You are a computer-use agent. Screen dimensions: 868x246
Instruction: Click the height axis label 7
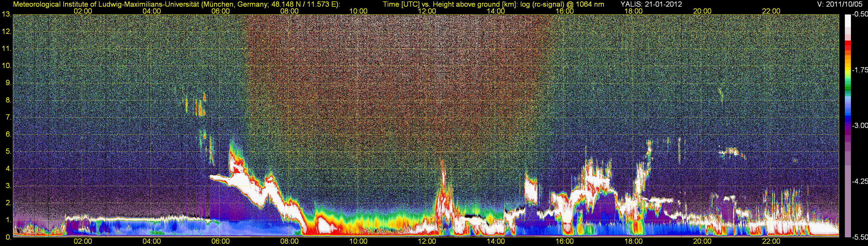[x=8, y=117]
